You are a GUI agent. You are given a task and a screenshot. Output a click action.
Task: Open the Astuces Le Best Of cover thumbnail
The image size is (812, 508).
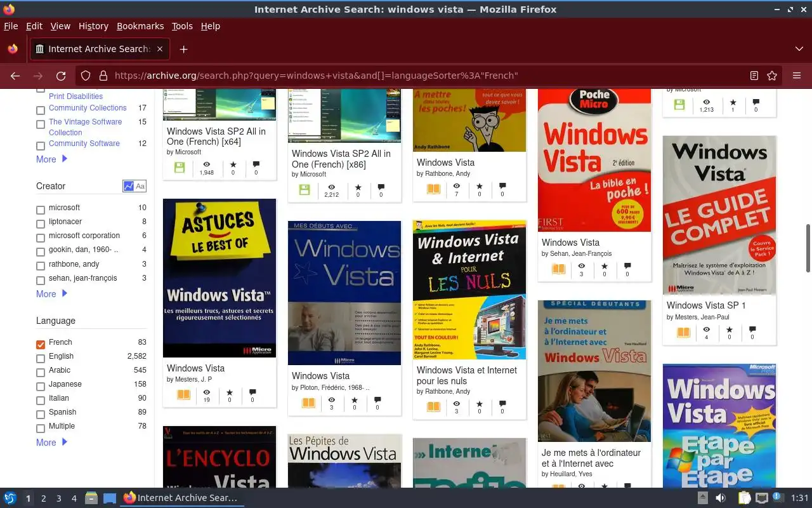tap(219, 278)
